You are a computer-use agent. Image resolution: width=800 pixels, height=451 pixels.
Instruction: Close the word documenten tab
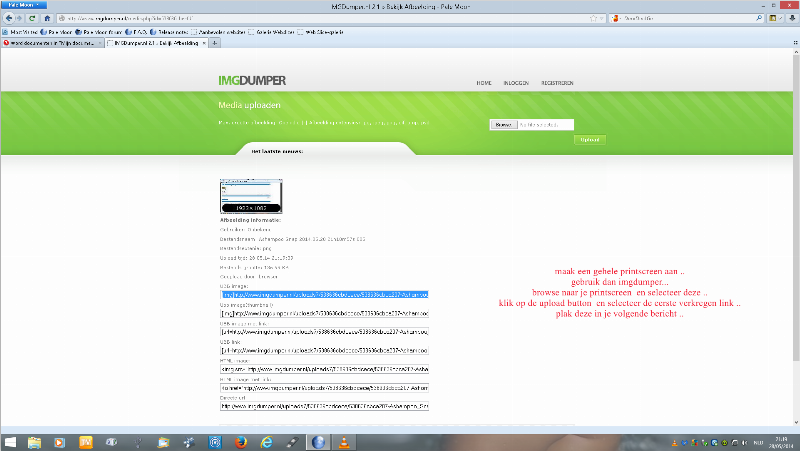point(99,43)
